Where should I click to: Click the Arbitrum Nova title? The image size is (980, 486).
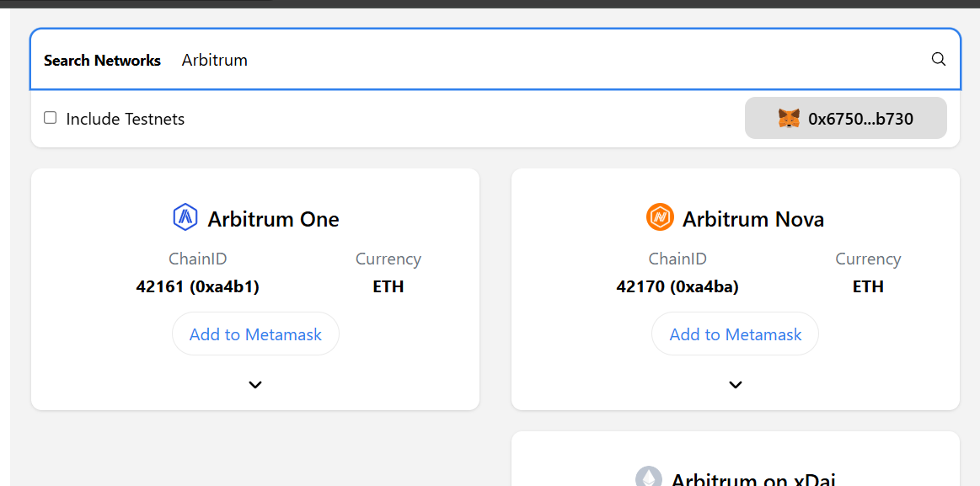tap(753, 219)
